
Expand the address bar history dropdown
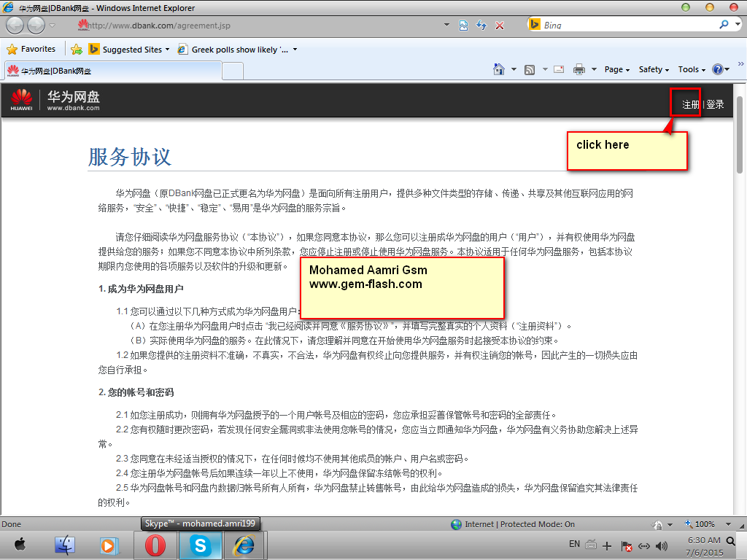pyautogui.click(x=446, y=25)
